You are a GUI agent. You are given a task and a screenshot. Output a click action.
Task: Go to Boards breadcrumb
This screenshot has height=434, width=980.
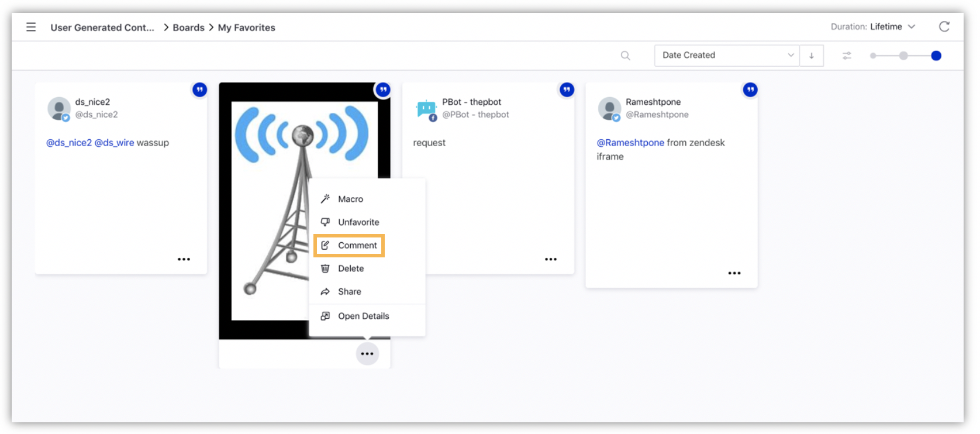pos(188,27)
